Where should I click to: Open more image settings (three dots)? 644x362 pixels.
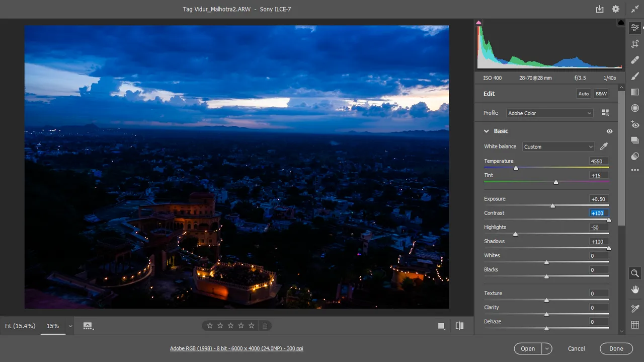[x=635, y=170]
